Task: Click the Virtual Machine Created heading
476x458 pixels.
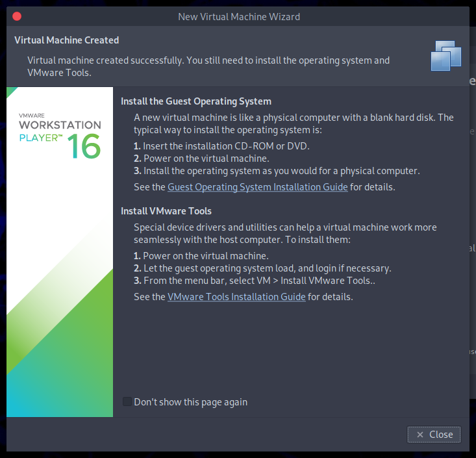Action: click(x=66, y=40)
